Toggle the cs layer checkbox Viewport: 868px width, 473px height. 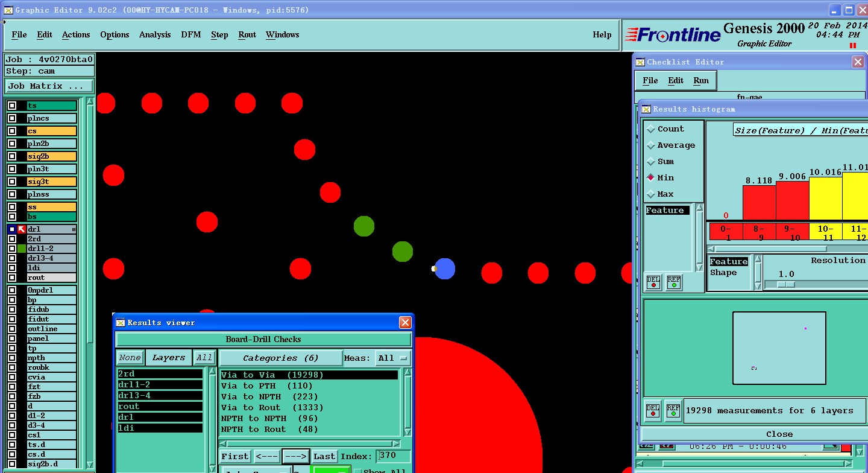click(x=11, y=131)
